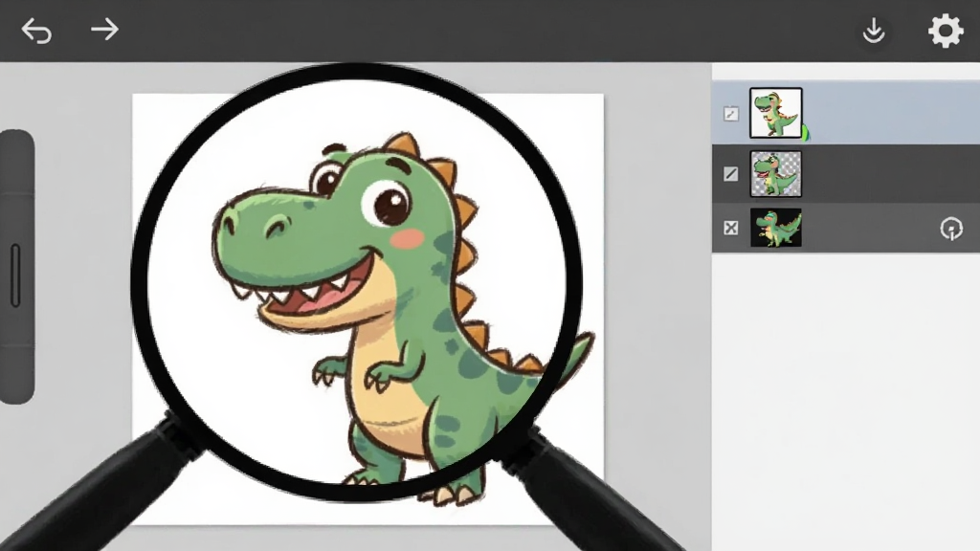The height and width of the screenshot is (551, 980).
Task: Open settings with the gear icon
Action: [946, 30]
